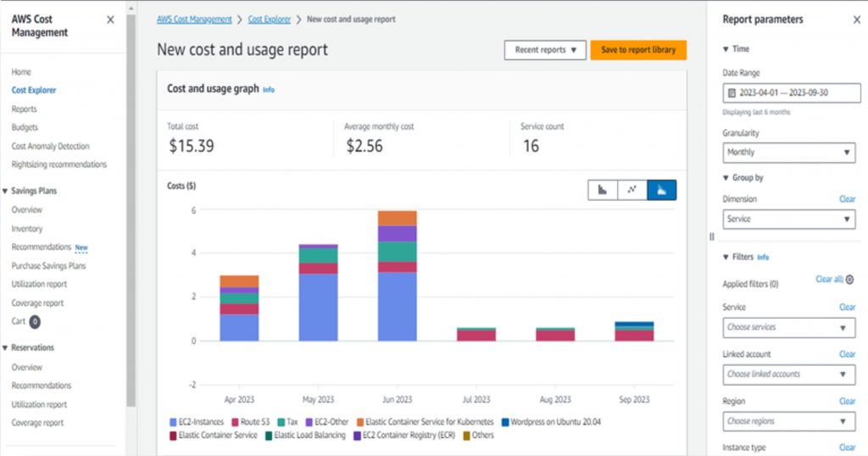Viewport: 868px width, 456px height.
Task: Open the Choose regions dropdown
Action: 789,422
